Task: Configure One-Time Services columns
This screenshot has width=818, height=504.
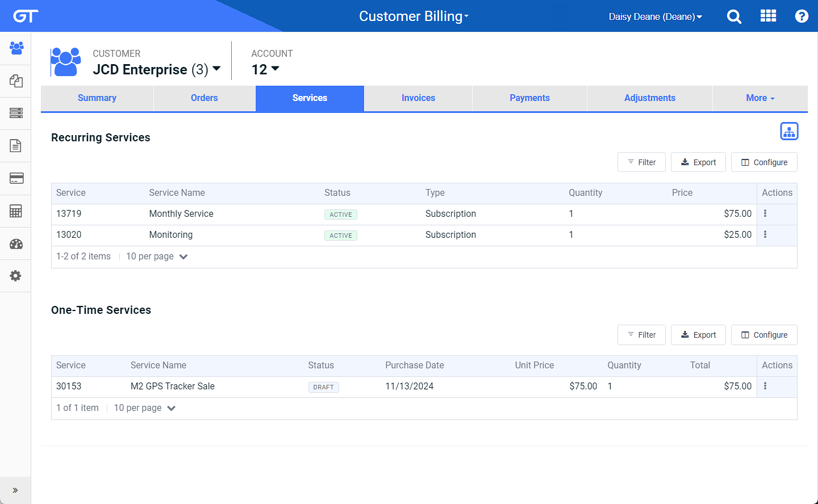Action: point(764,335)
